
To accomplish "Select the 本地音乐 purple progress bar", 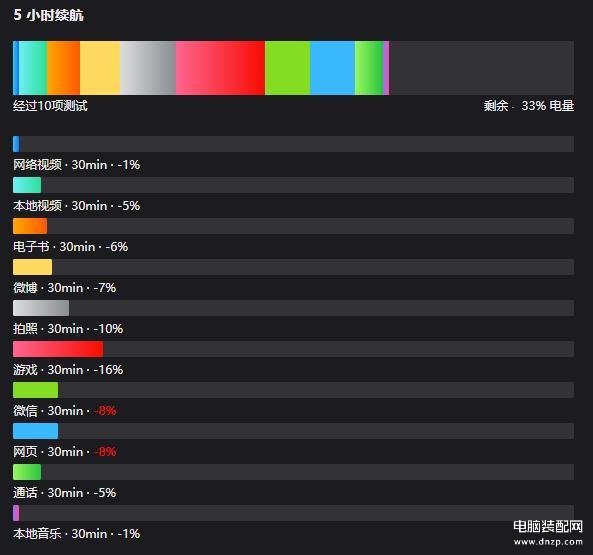I will pyautogui.click(x=16, y=513).
